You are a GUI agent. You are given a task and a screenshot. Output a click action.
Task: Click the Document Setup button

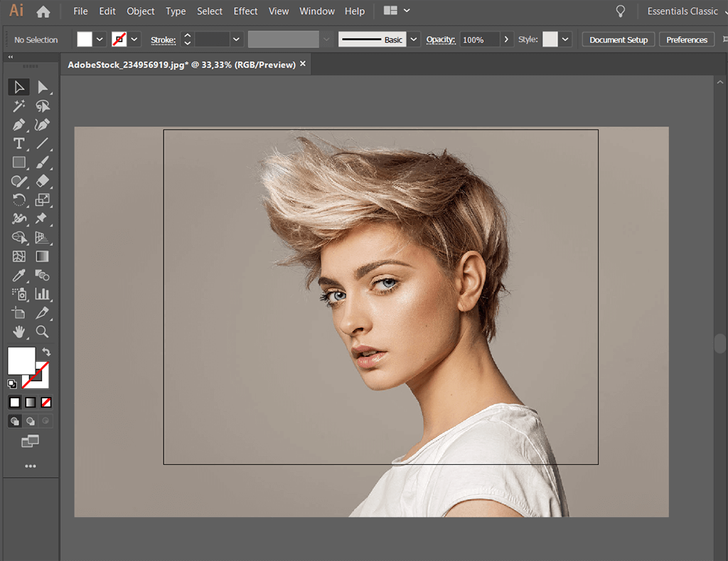click(618, 39)
